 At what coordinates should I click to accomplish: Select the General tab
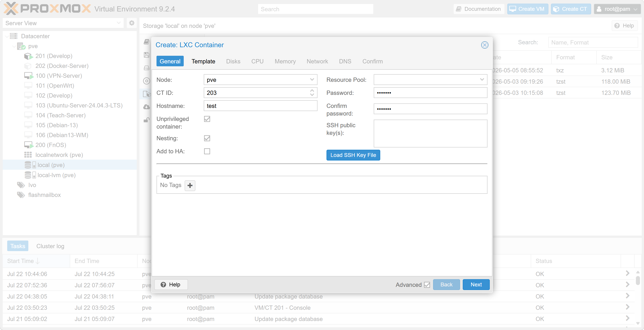(170, 61)
